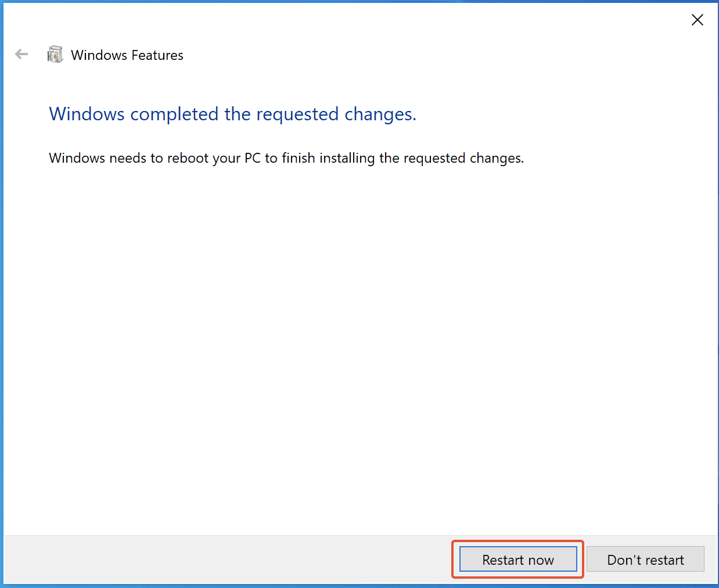
Task: Click the "Windows completed the requested changes." heading
Action: pyautogui.click(x=233, y=114)
